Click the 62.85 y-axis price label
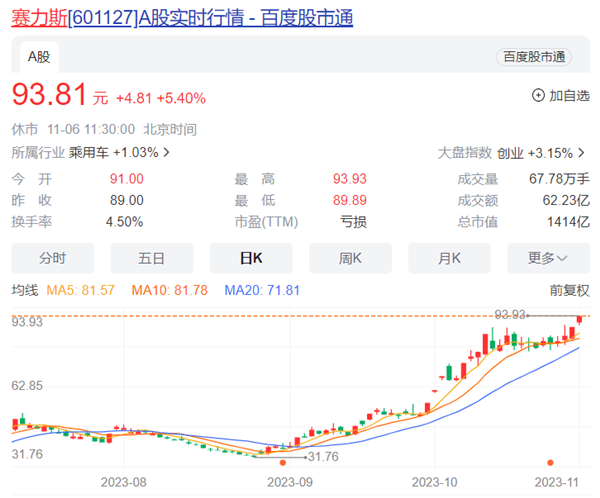Image resolution: width=600 pixels, height=498 pixels. click(27, 385)
